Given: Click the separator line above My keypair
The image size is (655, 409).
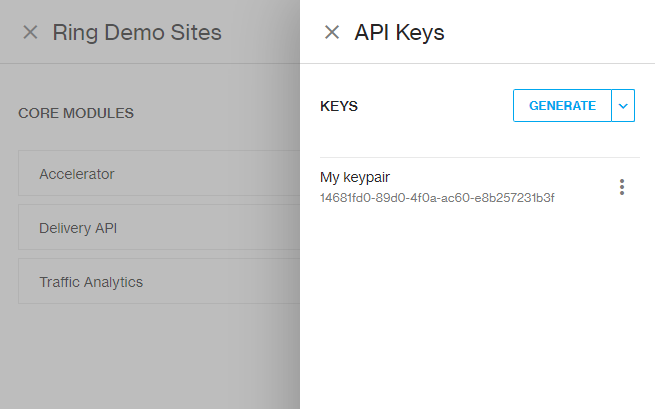Looking at the screenshot, I should (x=480, y=158).
